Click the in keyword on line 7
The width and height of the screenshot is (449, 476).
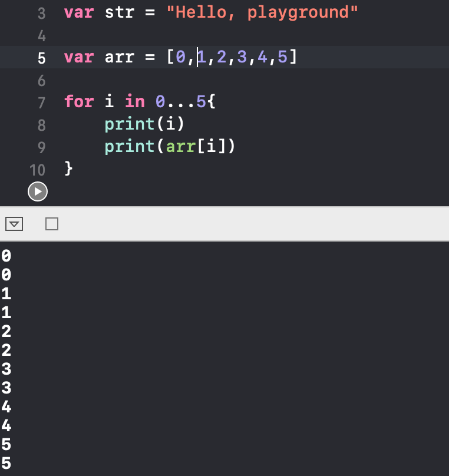tap(135, 101)
